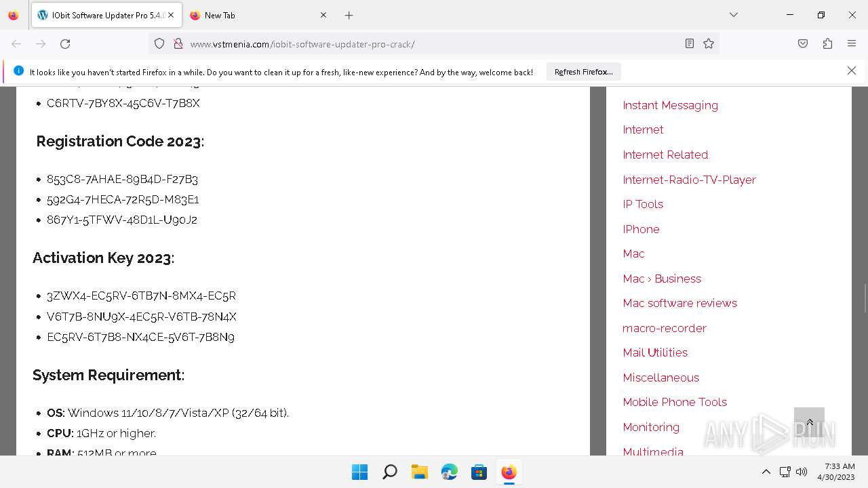Open IP Tools category link
Image resolution: width=868 pixels, height=488 pixels.
pyautogui.click(x=643, y=204)
